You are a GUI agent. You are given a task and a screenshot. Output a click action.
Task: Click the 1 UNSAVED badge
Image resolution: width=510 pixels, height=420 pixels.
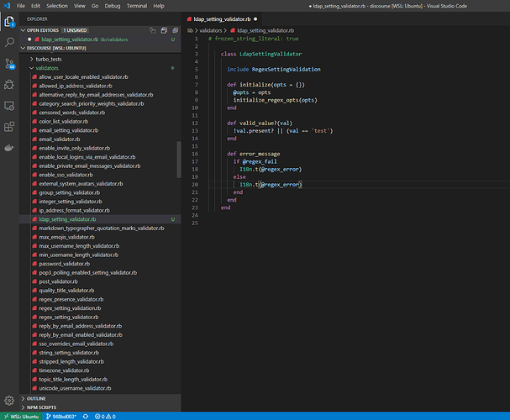75,30
